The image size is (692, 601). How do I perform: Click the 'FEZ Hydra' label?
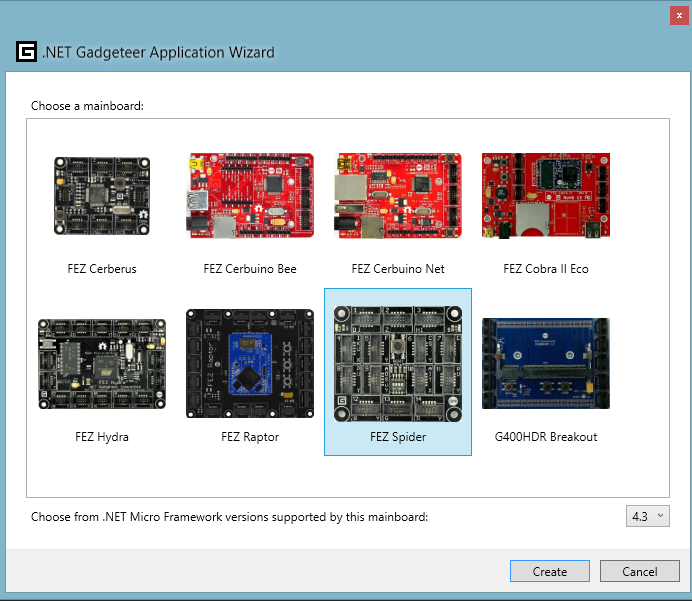click(x=102, y=437)
